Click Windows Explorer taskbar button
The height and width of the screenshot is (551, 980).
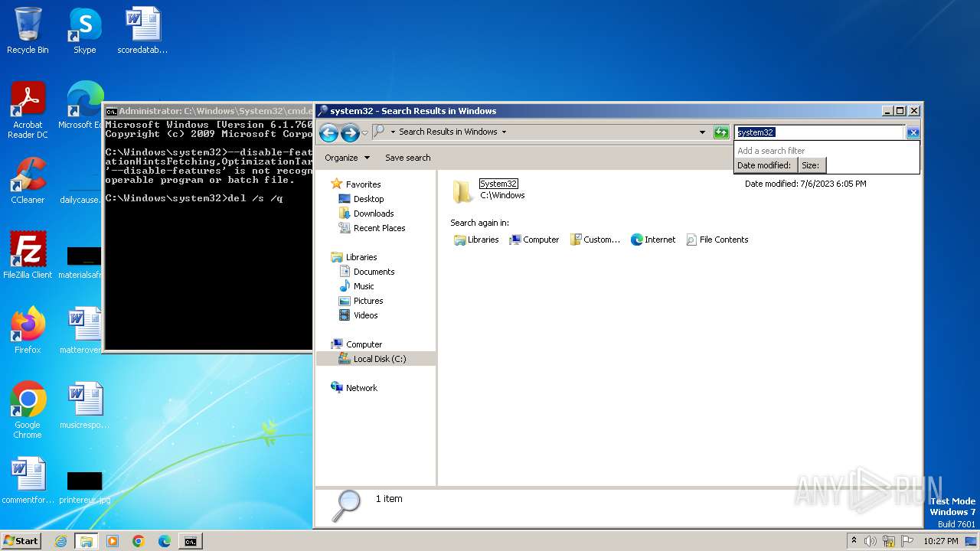(87, 541)
